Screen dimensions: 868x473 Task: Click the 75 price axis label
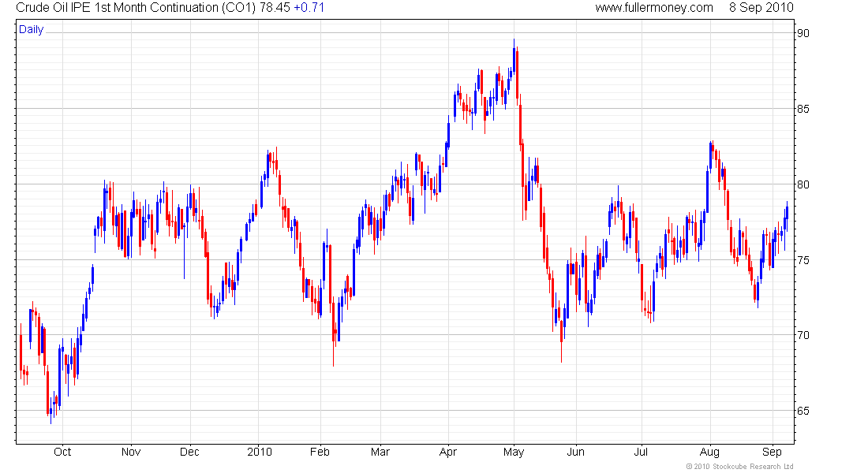[803, 260]
